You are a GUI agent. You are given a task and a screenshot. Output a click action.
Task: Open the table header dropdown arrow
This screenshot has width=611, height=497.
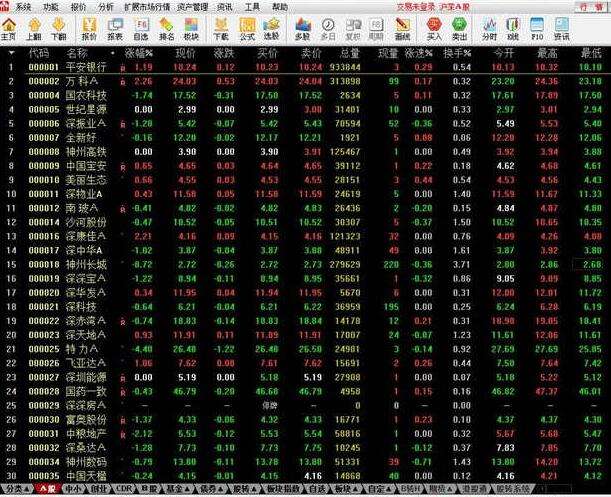11,53
